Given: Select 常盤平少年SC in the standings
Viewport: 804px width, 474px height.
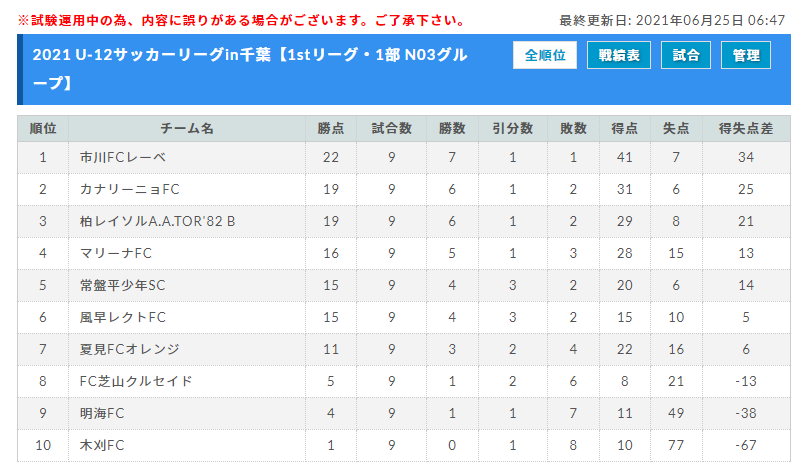Looking at the screenshot, I should pyautogui.click(x=123, y=285).
